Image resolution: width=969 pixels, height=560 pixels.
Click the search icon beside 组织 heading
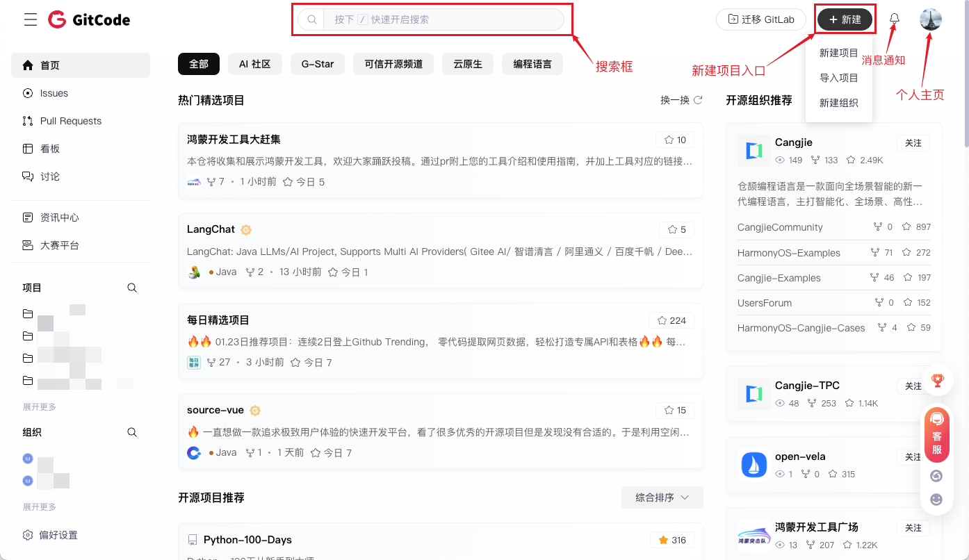(132, 432)
